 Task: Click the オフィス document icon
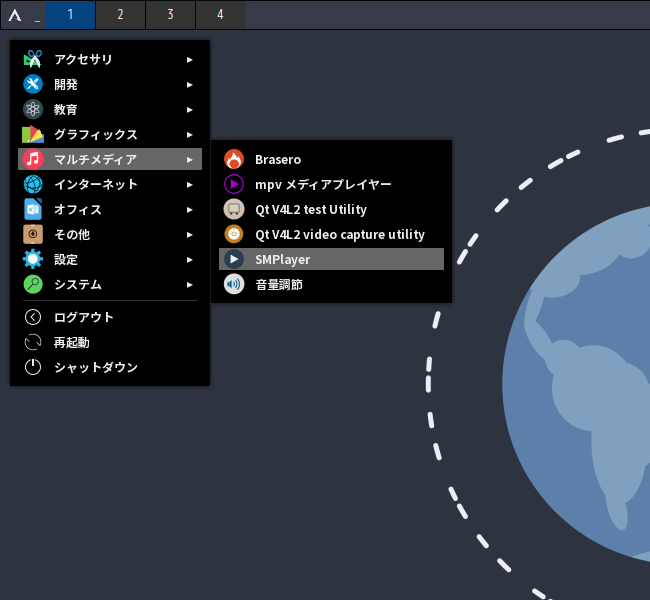(x=33, y=209)
